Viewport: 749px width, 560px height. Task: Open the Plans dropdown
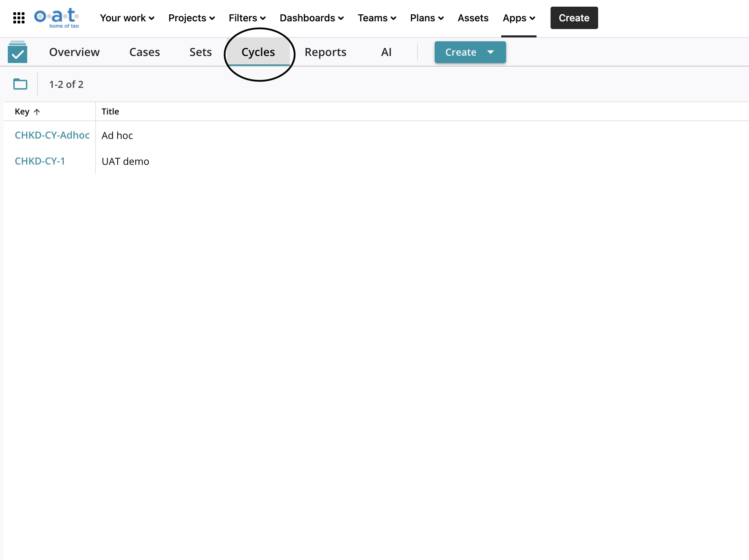(x=427, y=18)
